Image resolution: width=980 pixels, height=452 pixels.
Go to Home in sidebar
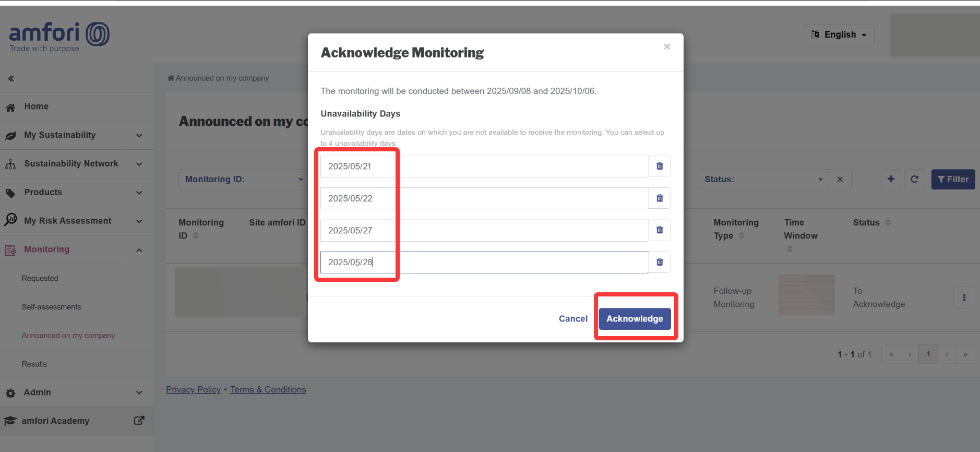pos(36,106)
